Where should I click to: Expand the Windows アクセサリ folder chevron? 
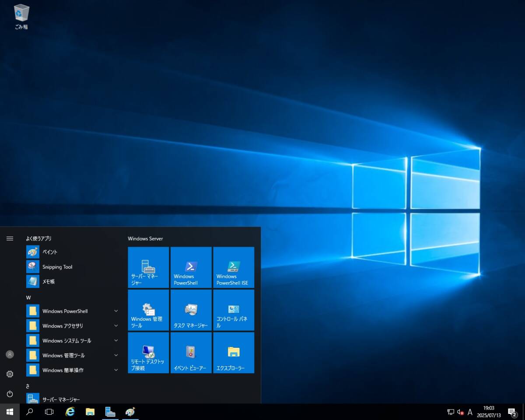pyautogui.click(x=116, y=326)
